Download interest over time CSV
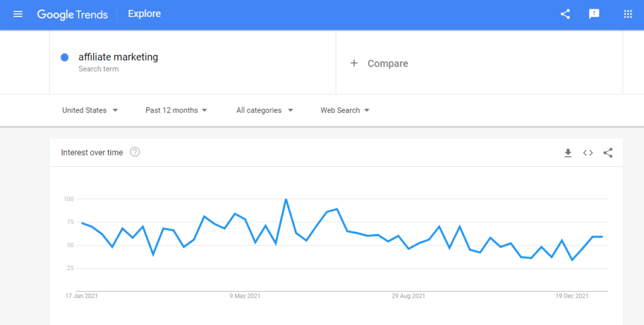Screen dimensions: 644x325 (568, 153)
